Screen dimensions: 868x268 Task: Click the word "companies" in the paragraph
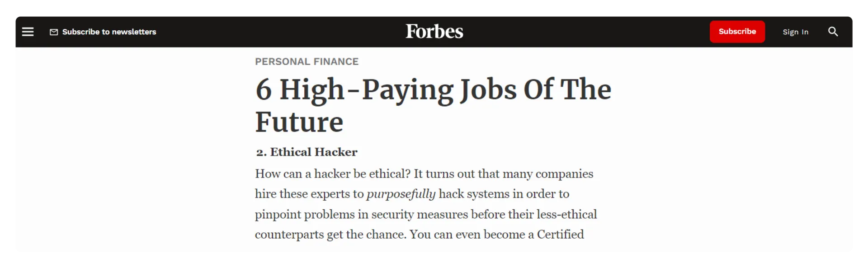click(564, 174)
